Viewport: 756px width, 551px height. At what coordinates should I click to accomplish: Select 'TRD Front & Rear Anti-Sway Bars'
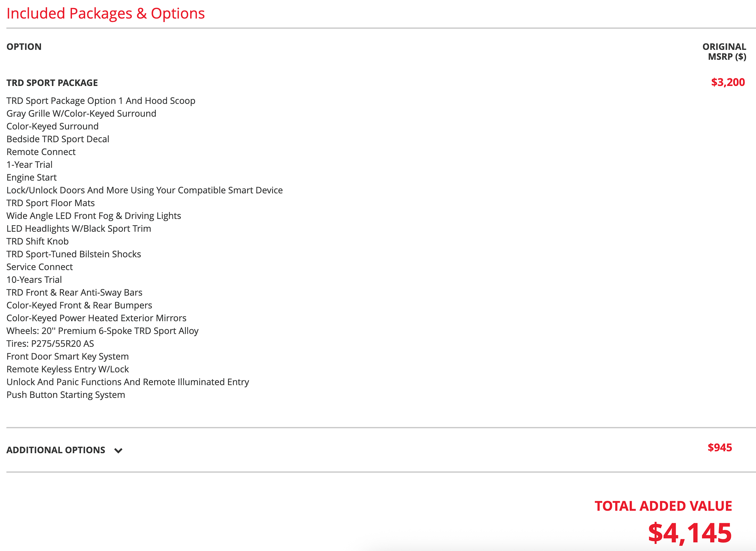[75, 292]
